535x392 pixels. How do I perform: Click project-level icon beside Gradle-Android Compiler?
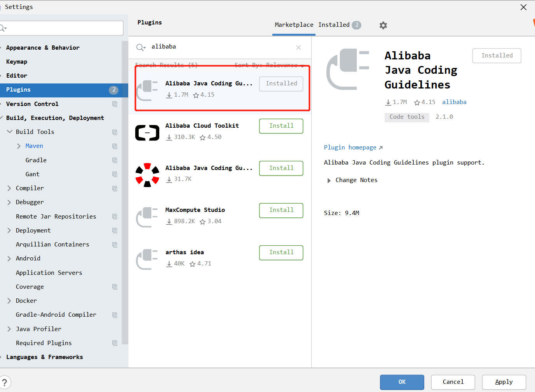pyautogui.click(x=115, y=315)
